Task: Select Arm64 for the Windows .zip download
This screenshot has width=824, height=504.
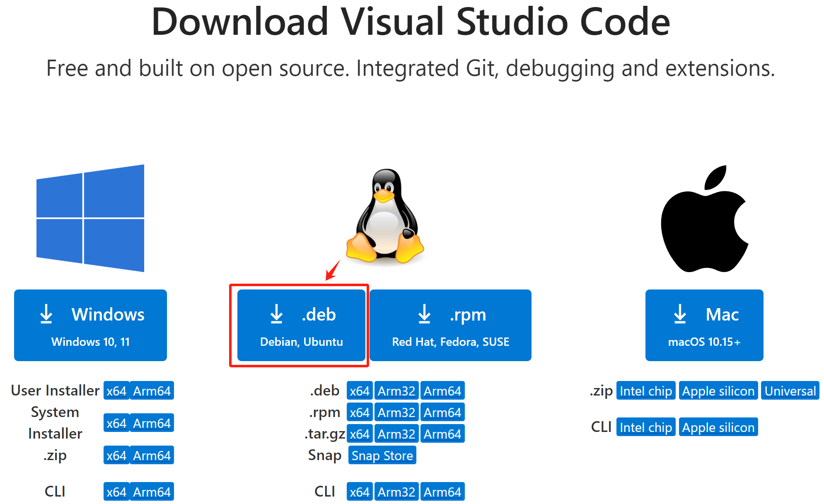Action: pyautogui.click(x=152, y=455)
